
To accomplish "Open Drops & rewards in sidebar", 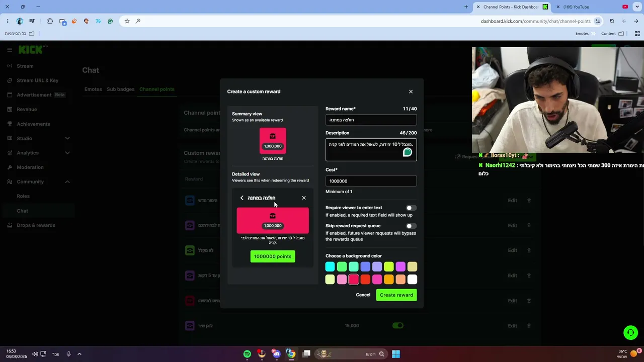I will click(36, 225).
